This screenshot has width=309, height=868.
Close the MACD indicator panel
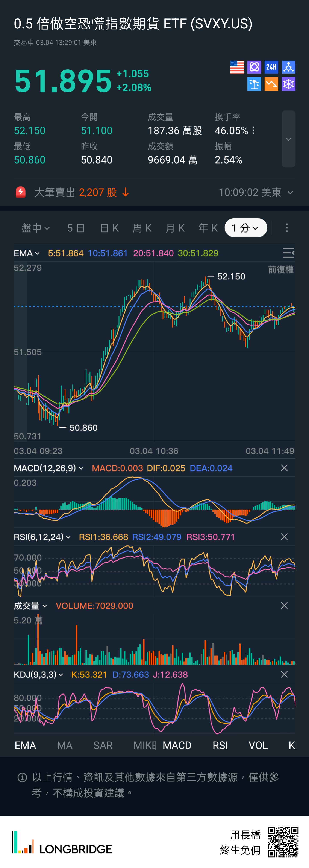pyautogui.click(x=284, y=468)
